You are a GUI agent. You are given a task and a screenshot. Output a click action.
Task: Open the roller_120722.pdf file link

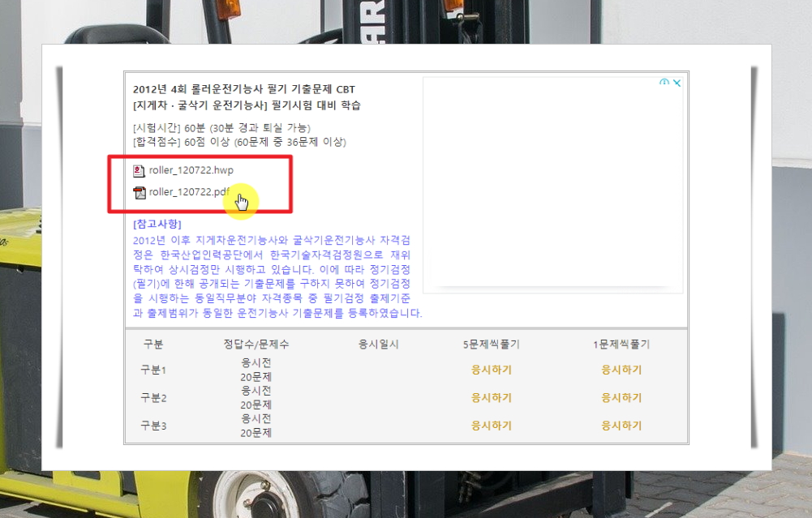pos(189,192)
